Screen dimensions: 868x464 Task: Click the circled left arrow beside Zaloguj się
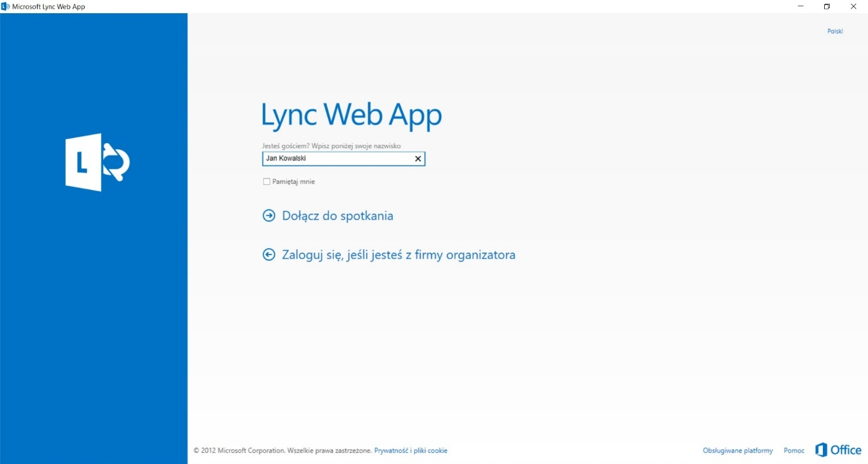pos(269,255)
